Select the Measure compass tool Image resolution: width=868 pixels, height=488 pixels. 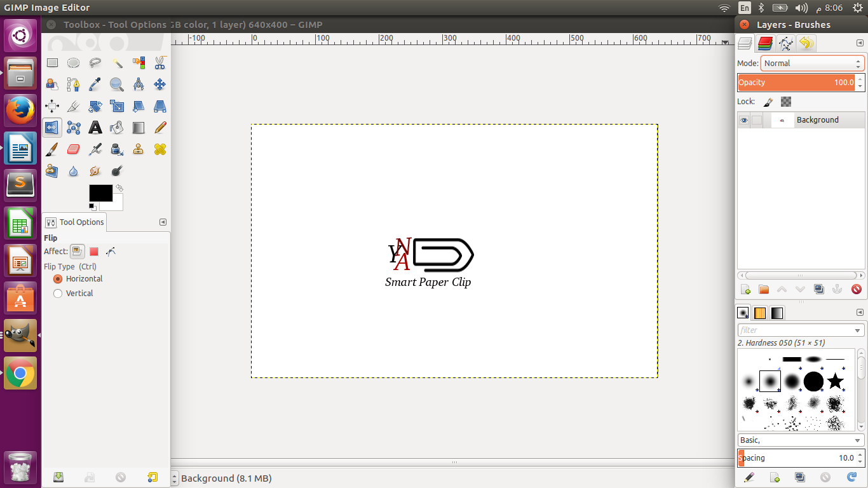pyautogui.click(x=139, y=85)
